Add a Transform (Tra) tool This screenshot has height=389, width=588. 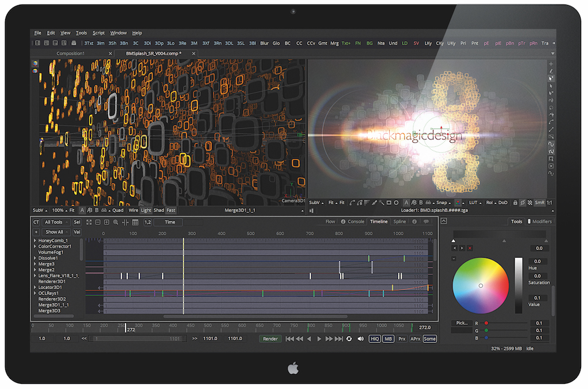click(x=545, y=43)
